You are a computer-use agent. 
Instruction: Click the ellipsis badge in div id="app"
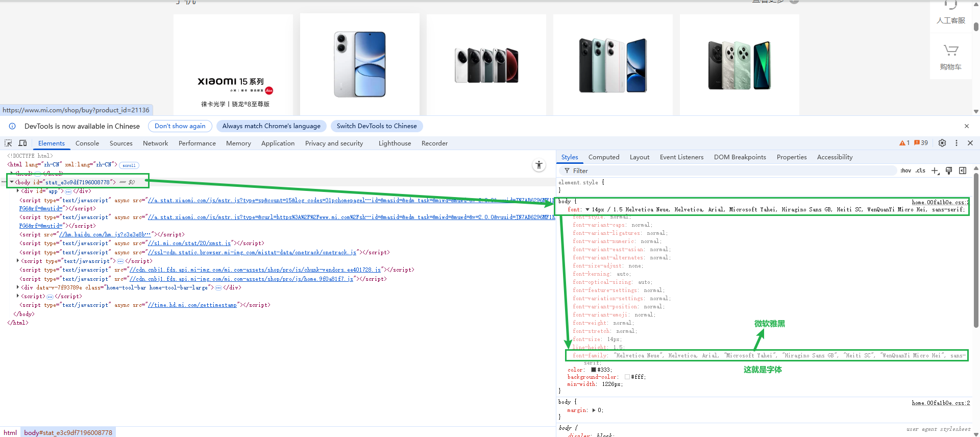[68, 191]
